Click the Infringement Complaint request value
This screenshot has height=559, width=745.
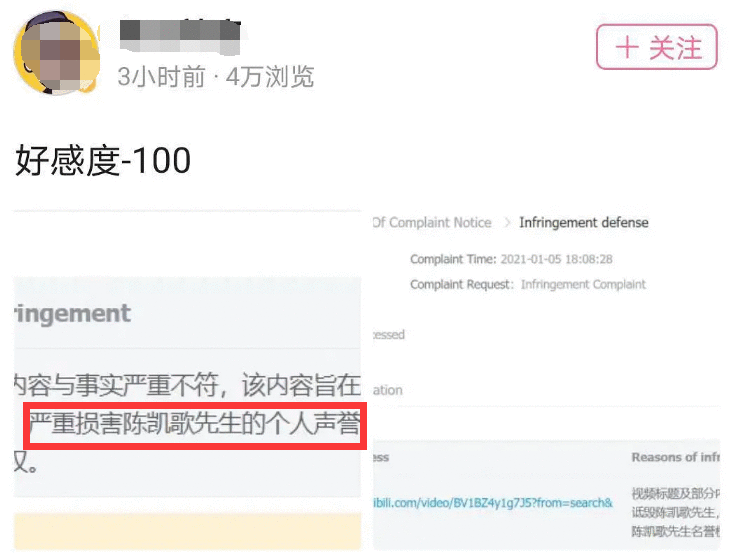point(583,284)
